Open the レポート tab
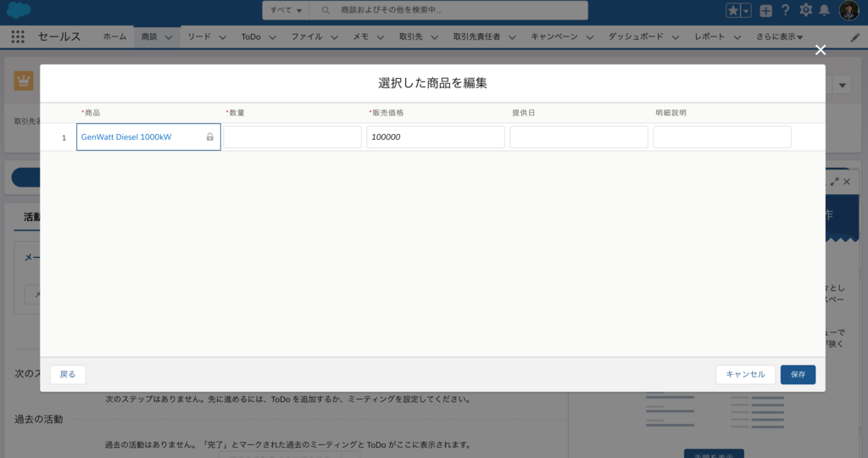Screen dimensions: 868x458 pyautogui.click(x=709, y=36)
